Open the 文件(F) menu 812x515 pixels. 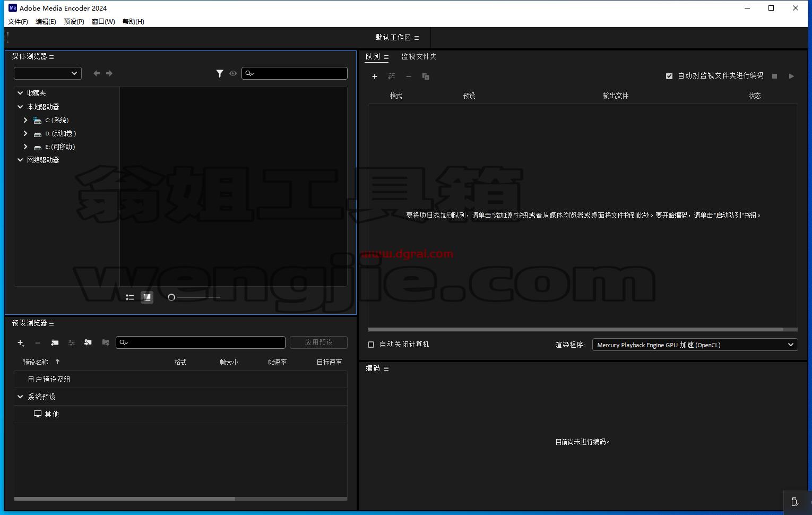[18, 22]
